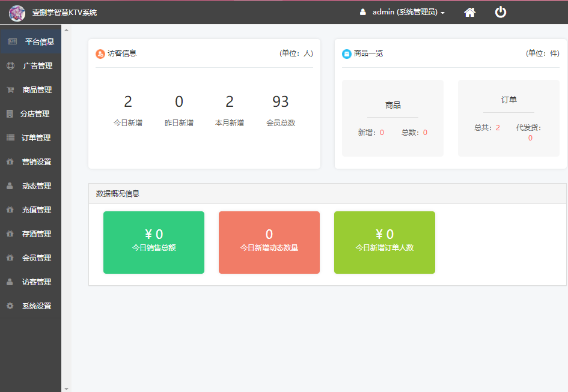Open 营销设置 menu item

(31, 162)
